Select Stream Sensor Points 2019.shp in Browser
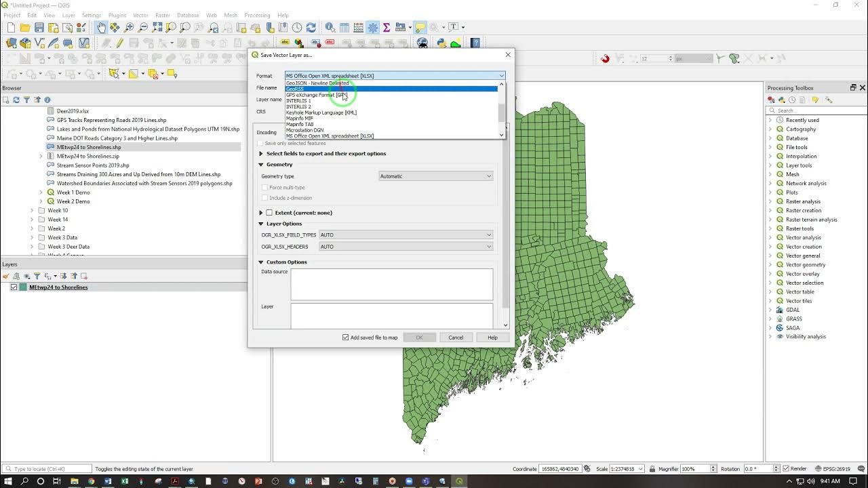The image size is (868, 488). pyautogui.click(x=93, y=165)
